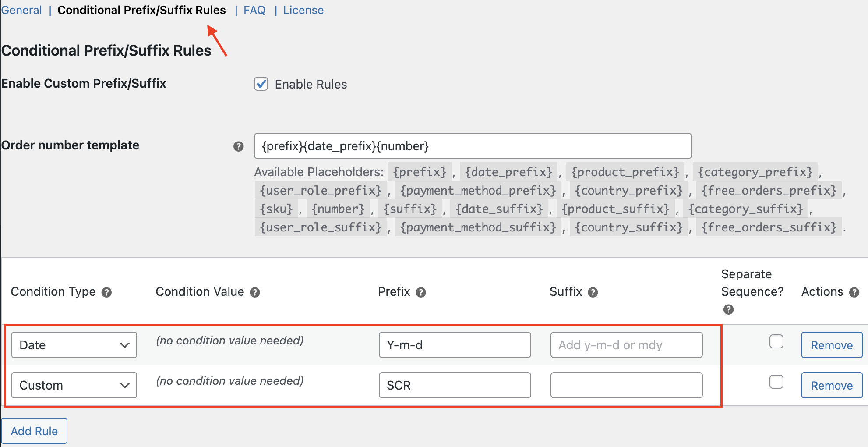Disable the Enable Rules checkbox

[x=261, y=84]
